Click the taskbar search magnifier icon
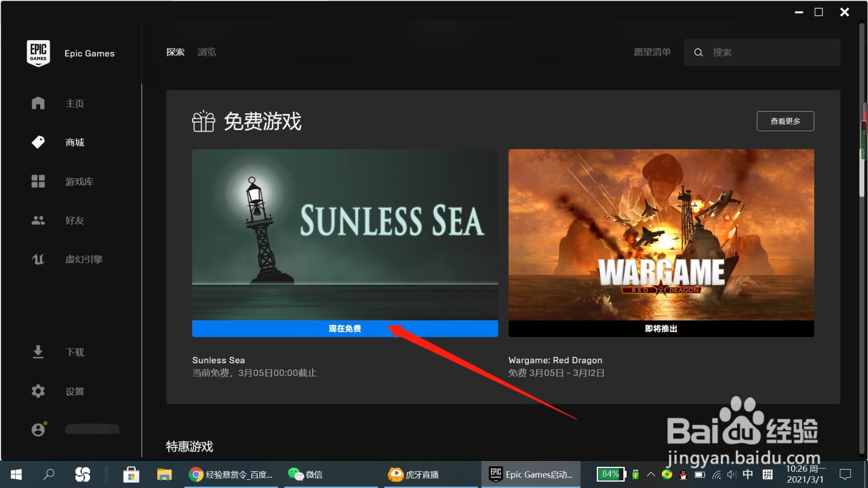The height and width of the screenshot is (488, 868). click(x=49, y=474)
